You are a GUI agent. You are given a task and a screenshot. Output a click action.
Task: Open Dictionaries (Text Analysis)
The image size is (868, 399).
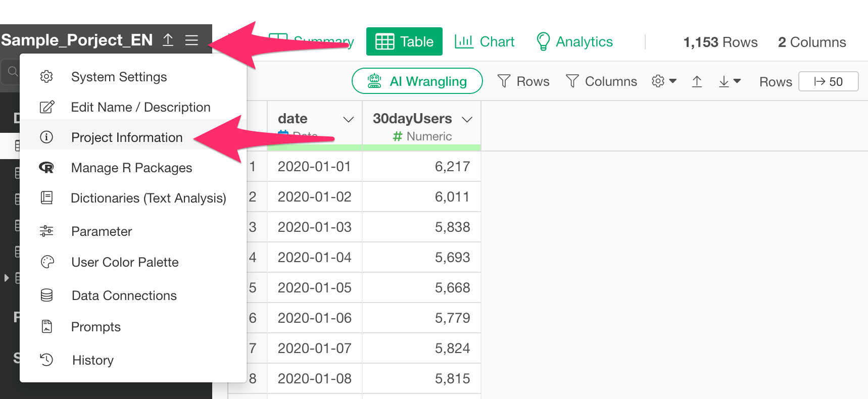coord(148,198)
